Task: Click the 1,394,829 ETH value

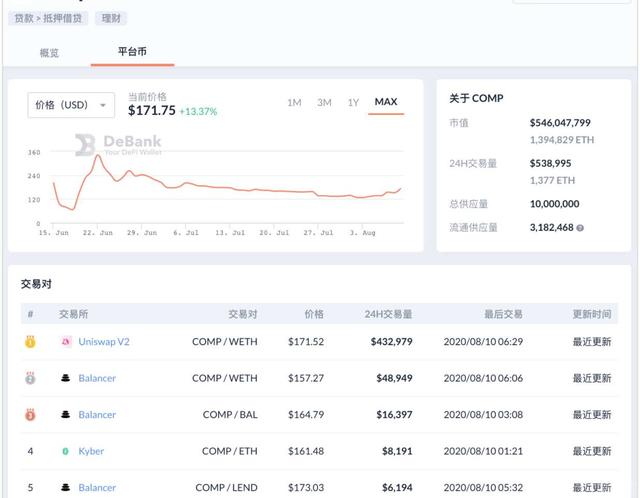Action: pyautogui.click(x=562, y=140)
